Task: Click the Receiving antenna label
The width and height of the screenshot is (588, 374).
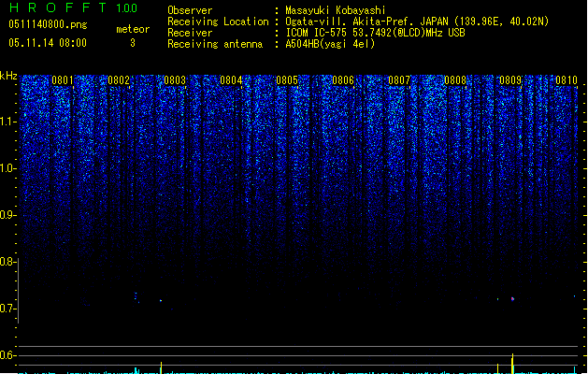Action: click(x=215, y=44)
